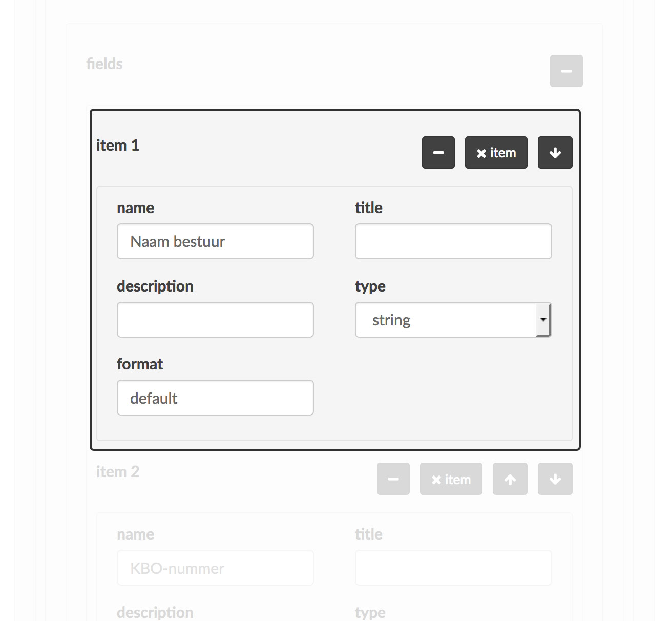Click the x icon on item 1 delete button
This screenshot has width=672, height=621.
coord(481,153)
